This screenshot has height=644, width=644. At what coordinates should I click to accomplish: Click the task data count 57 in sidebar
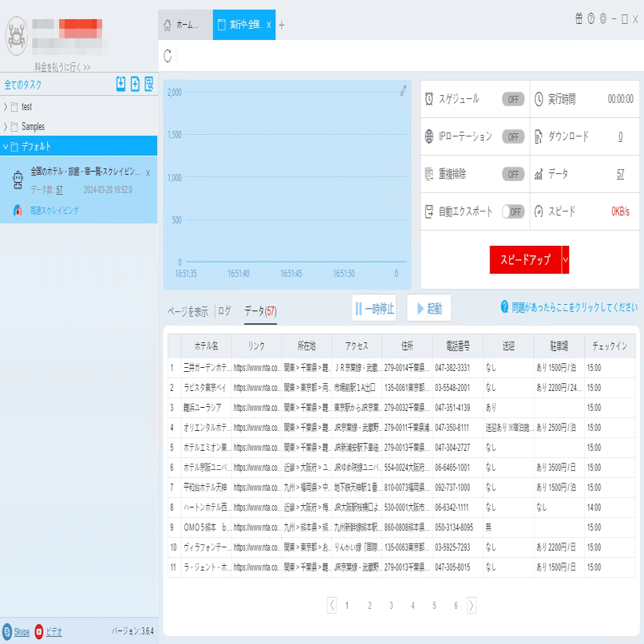tap(60, 190)
